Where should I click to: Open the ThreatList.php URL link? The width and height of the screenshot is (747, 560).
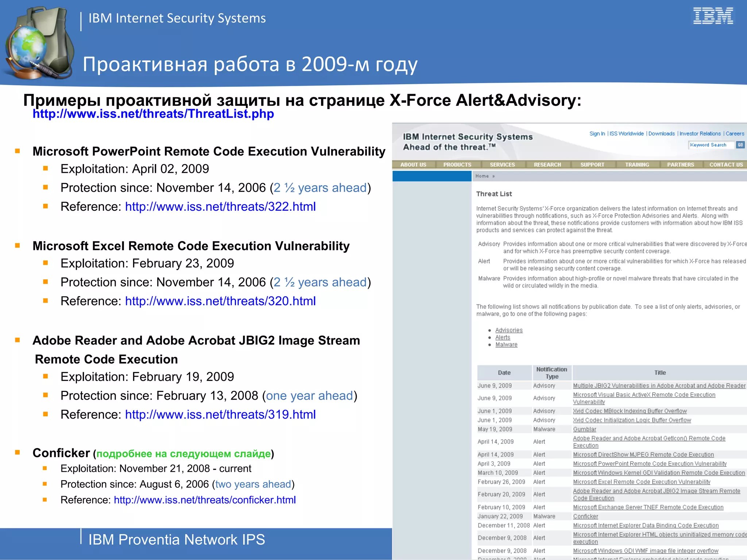153,114
